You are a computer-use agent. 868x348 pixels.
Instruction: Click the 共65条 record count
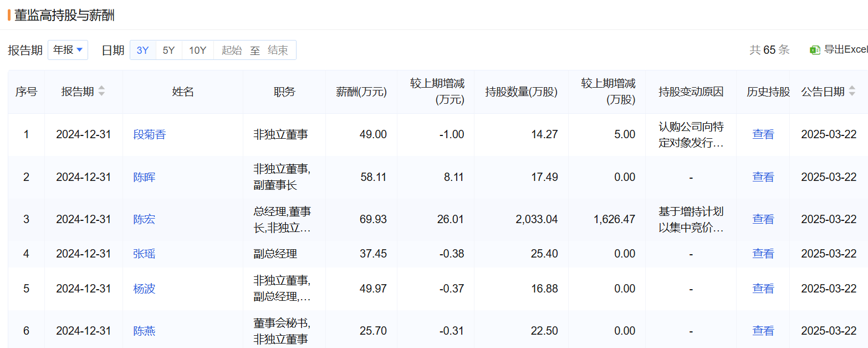(769, 50)
